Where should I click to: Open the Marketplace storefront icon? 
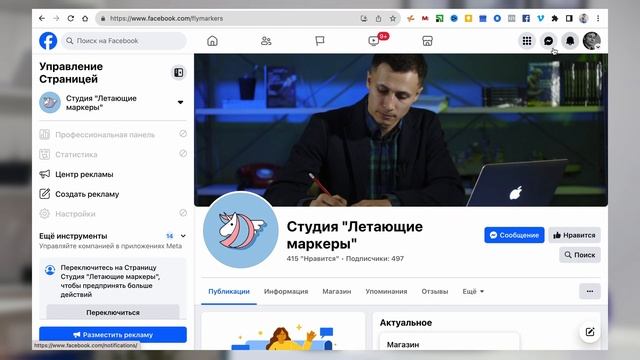[427, 41]
